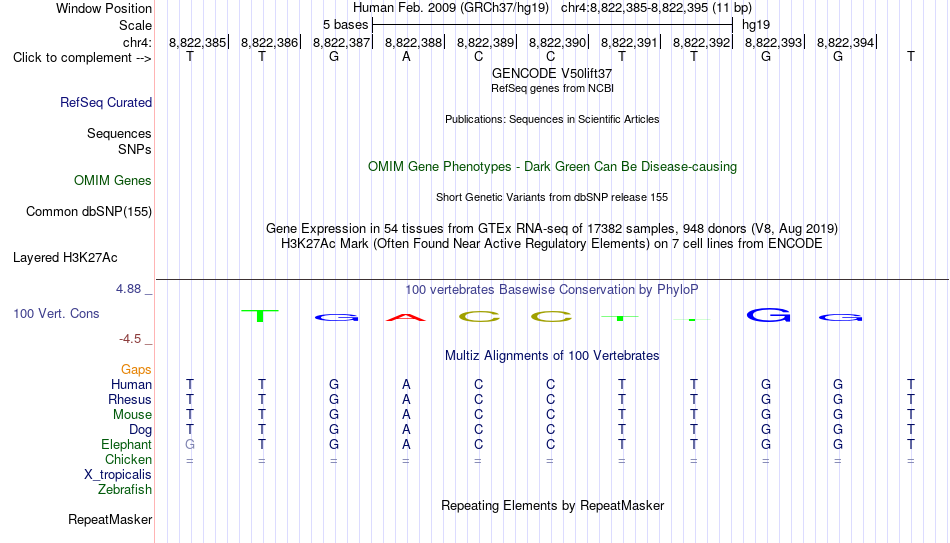Click the red A conservation logo letter
950x543 pixels.
[x=406, y=317]
